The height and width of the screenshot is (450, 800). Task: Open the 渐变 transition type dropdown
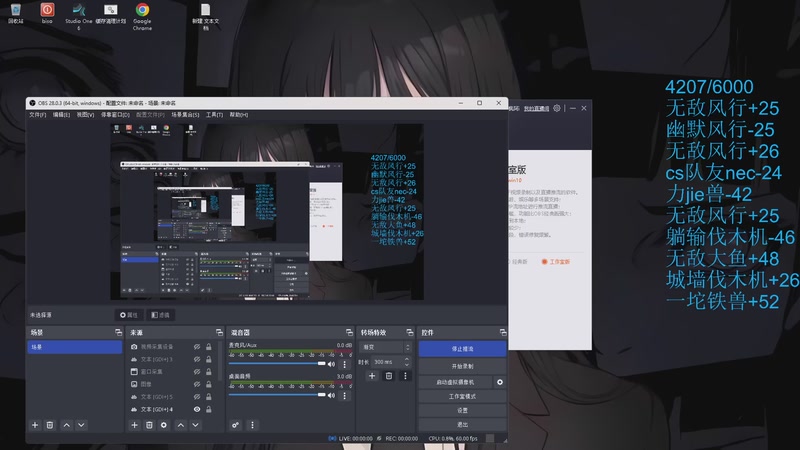coord(386,347)
